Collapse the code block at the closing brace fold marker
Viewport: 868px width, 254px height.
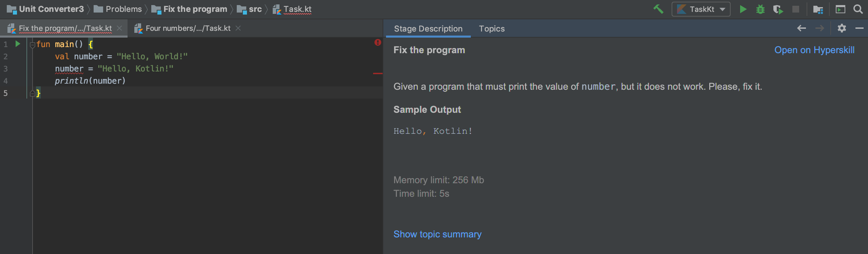pos(33,93)
